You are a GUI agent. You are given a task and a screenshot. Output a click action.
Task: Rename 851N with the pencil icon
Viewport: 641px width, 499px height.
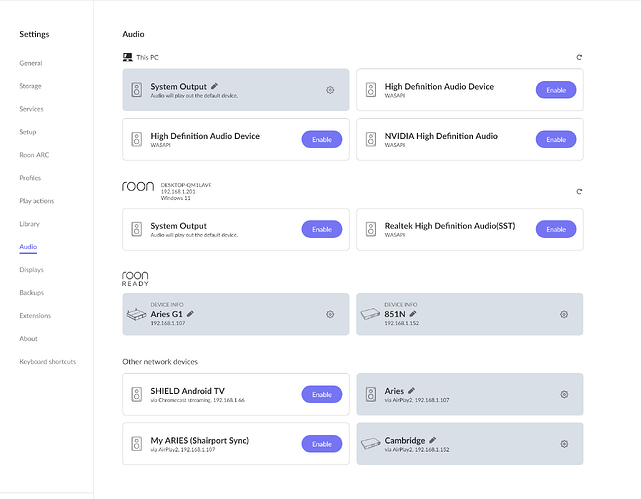click(x=413, y=314)
